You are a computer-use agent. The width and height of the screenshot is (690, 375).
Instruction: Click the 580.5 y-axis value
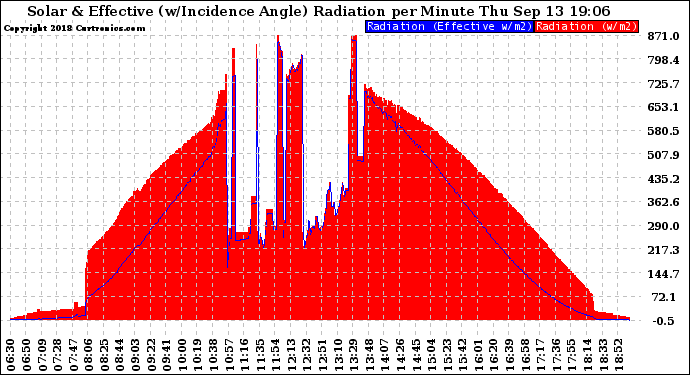tap(663, 131)
